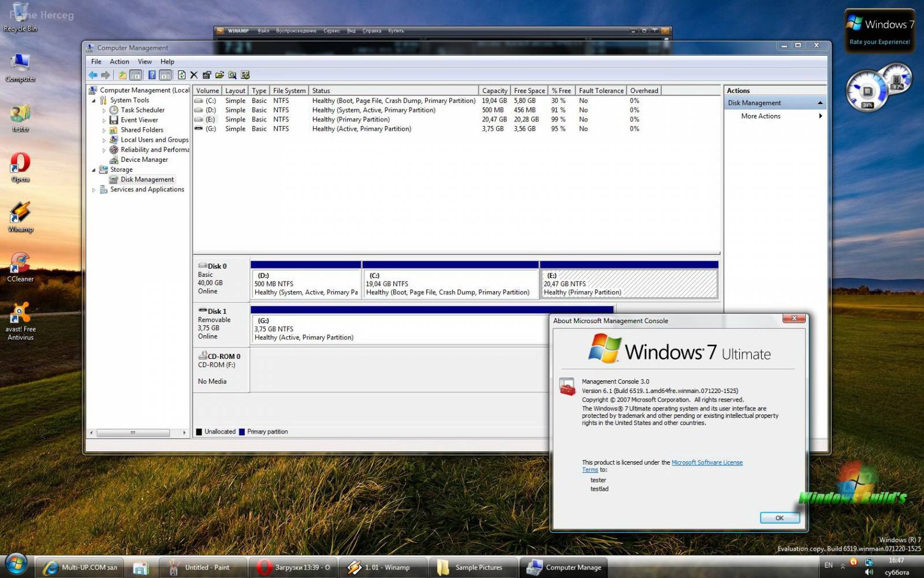Click the Explore magnifier toolbar icon

click(232, 75)
